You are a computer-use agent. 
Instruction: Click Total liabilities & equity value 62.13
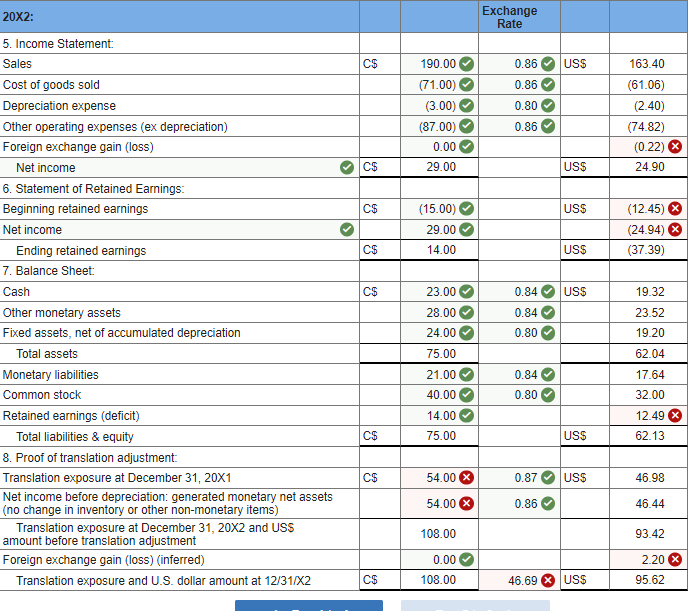click(649, 436)
